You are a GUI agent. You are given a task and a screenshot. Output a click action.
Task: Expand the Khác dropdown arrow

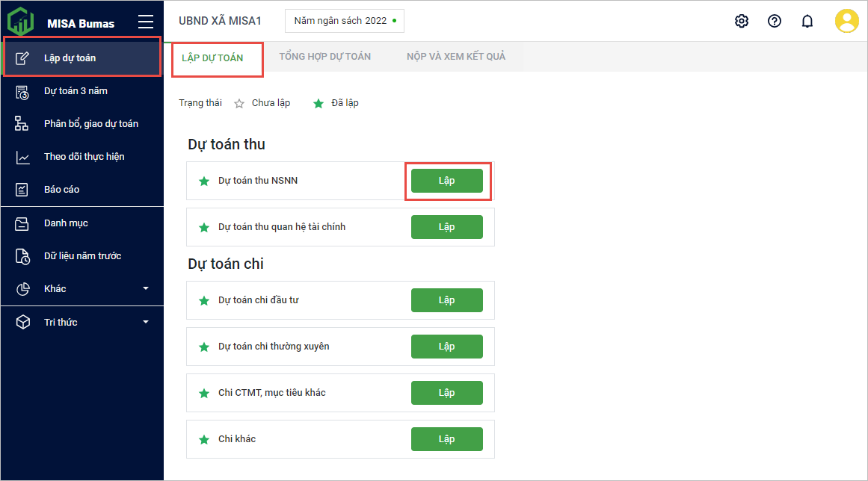pos(146,289)
